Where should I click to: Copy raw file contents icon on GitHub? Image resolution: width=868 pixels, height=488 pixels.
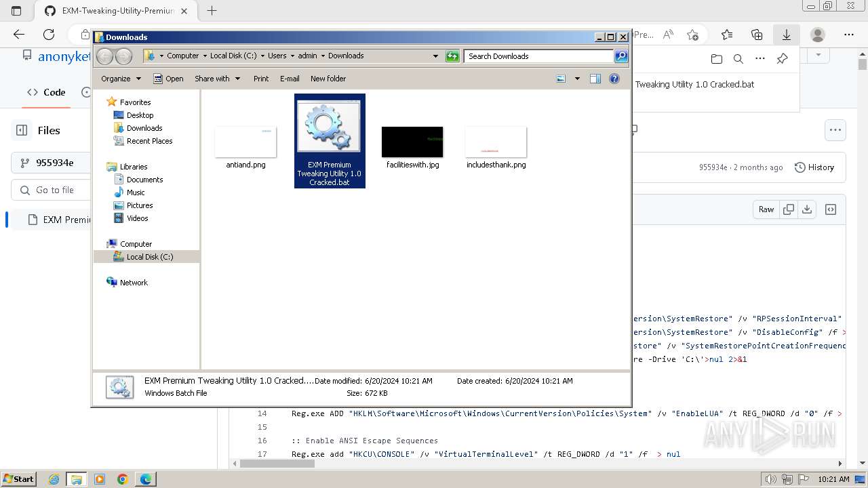click(x=788, y=209)
